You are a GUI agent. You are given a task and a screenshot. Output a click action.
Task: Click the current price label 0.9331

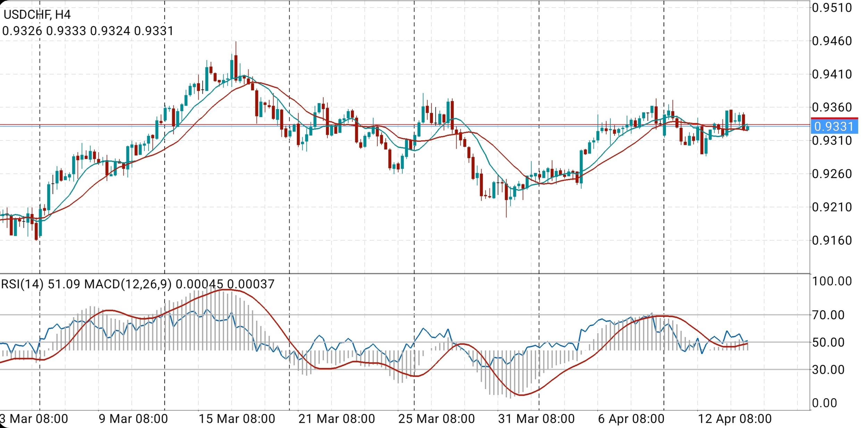pos(834,126)
